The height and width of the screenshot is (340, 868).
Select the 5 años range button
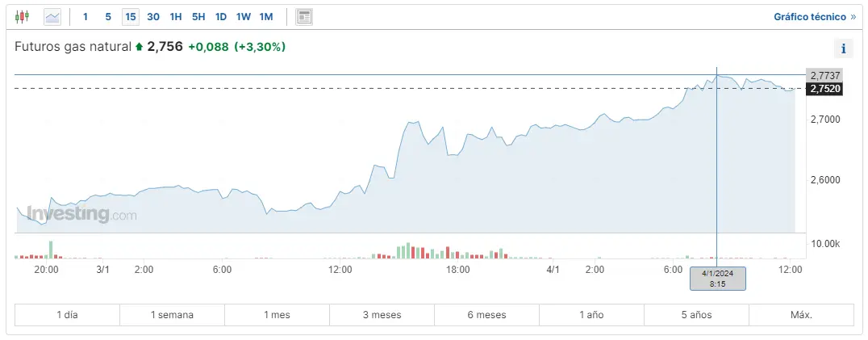coord(696,315)
